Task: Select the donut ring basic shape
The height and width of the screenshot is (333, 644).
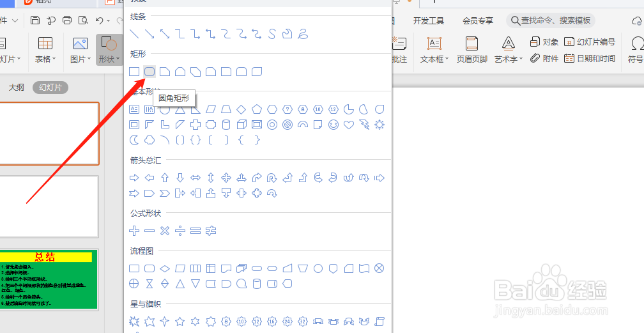Action: 272,125
